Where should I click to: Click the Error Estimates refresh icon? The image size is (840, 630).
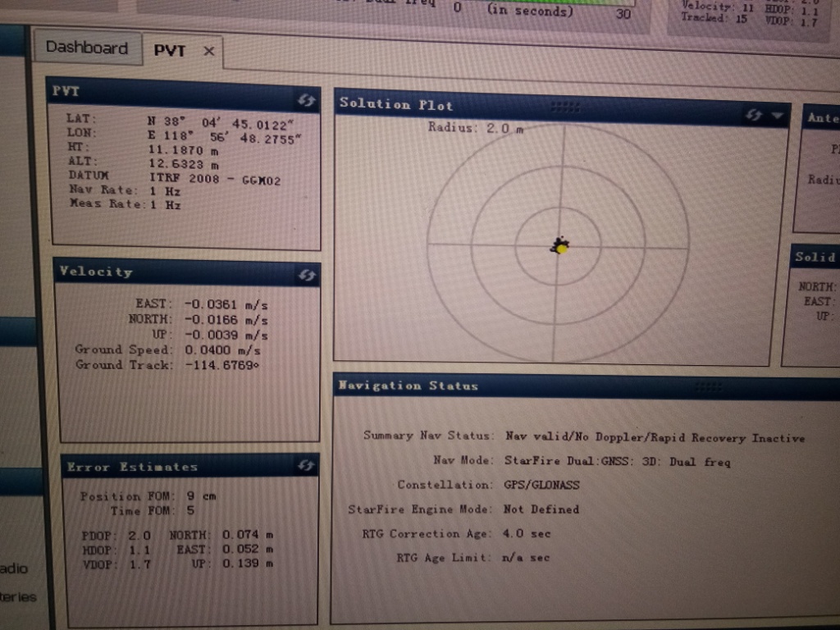[305, 467]
